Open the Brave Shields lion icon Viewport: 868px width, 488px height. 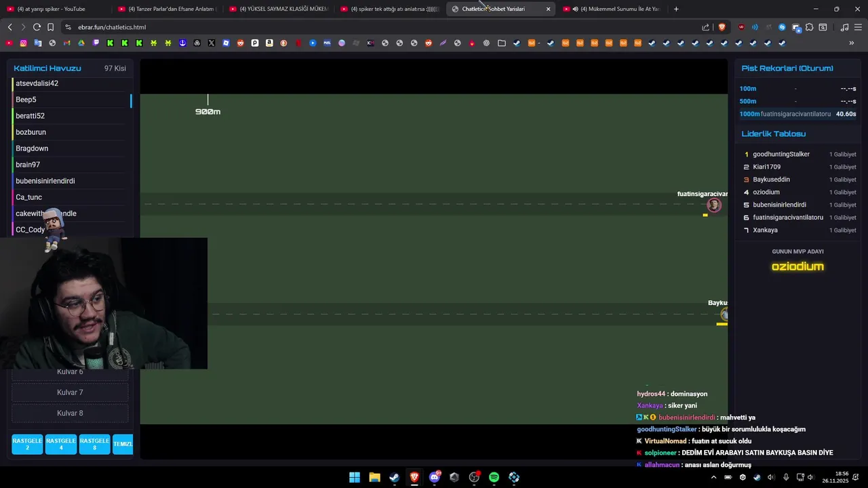722,27
